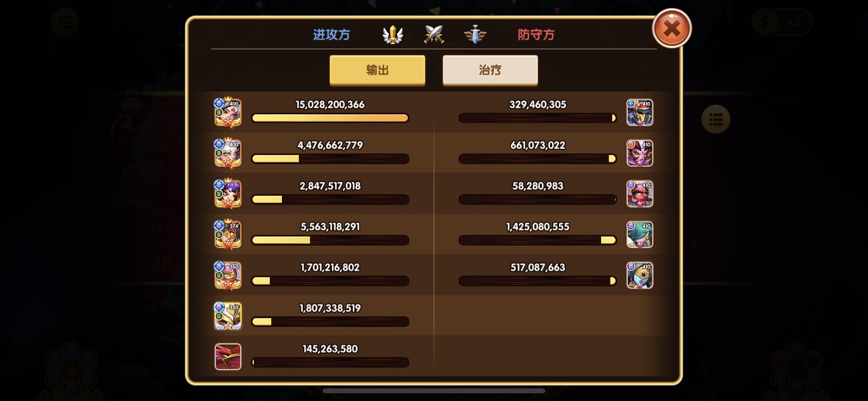
Task: Select attacker hero with 4,476,662,779 damage
Action: click(228, 153)
